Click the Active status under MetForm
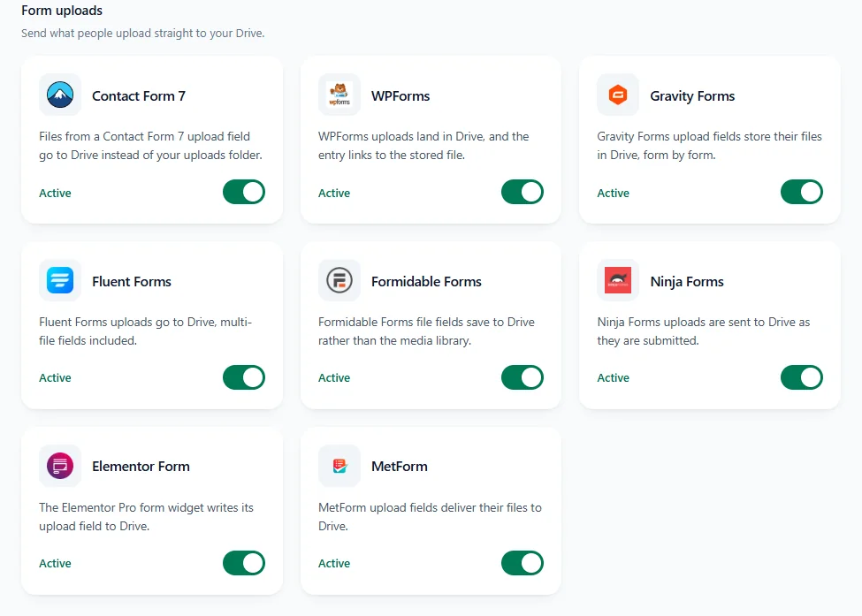The width and height of the screenshot is (862, 616). coord(334,564)
